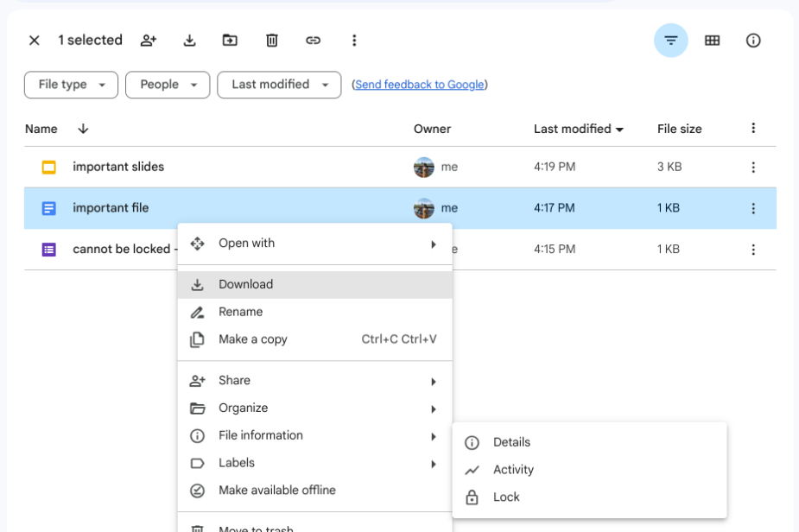Click the Move to folder toolbar icon
This screenshot has width=799, height=532.
click(230, 41)
